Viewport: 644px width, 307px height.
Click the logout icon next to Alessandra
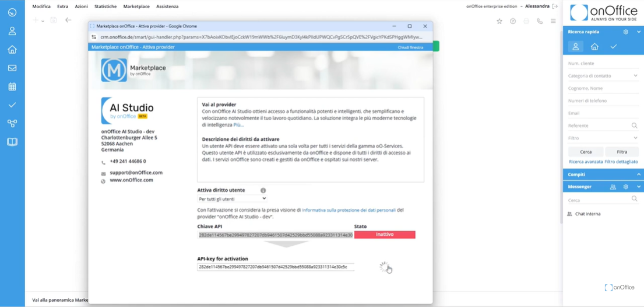555,6
